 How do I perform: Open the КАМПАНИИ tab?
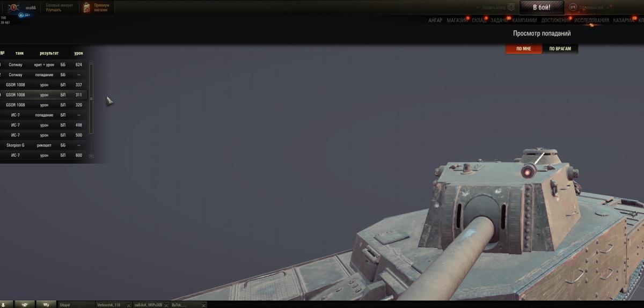[524, 20]
